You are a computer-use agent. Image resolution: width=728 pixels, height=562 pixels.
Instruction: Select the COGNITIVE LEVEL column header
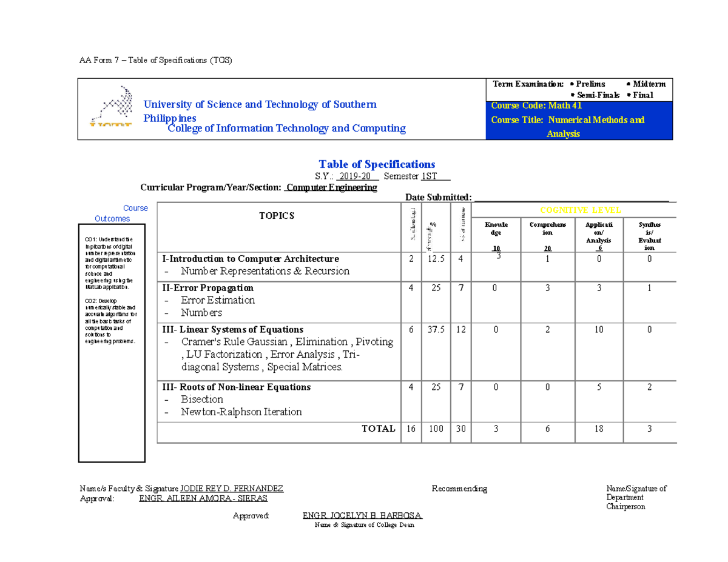[581, 210]
